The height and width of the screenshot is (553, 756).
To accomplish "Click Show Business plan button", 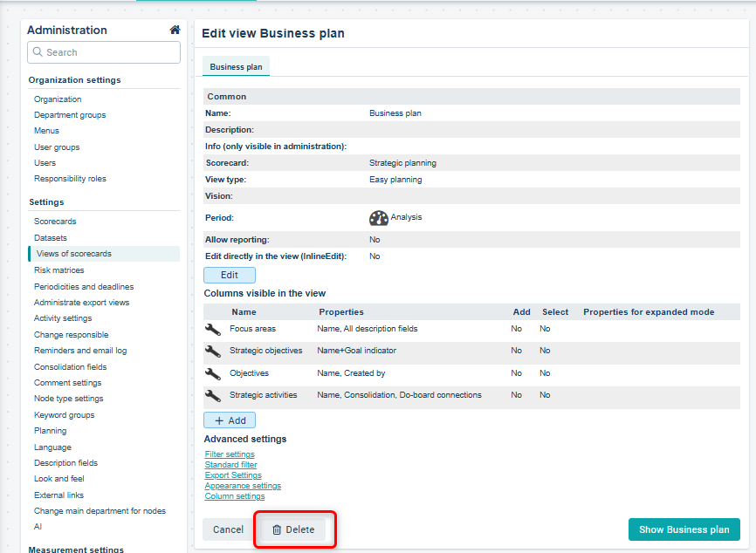I will 684,529.
